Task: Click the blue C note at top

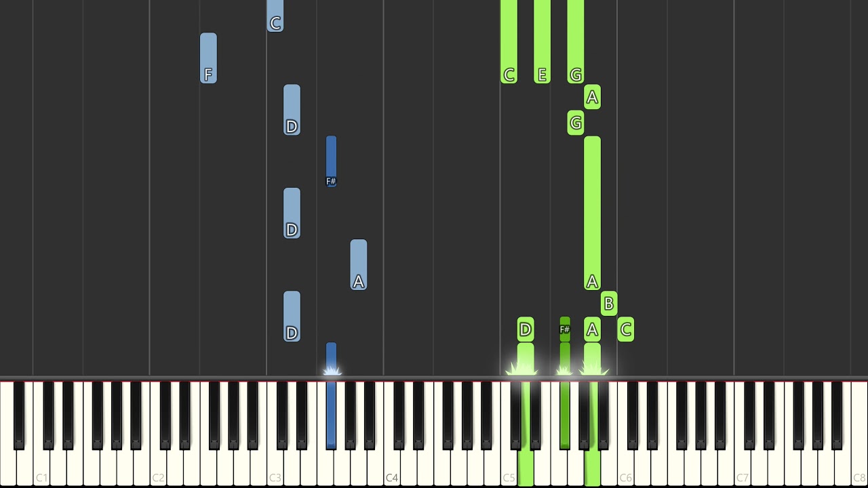Action: 275,16
